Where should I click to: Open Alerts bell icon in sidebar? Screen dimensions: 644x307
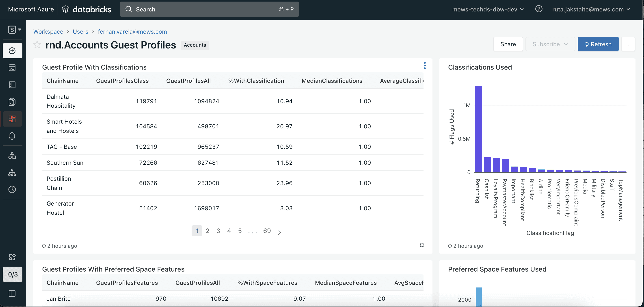(12, 136)
